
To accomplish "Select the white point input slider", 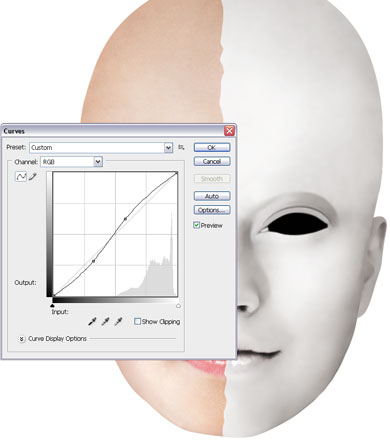I will click(x=178, y=305).
